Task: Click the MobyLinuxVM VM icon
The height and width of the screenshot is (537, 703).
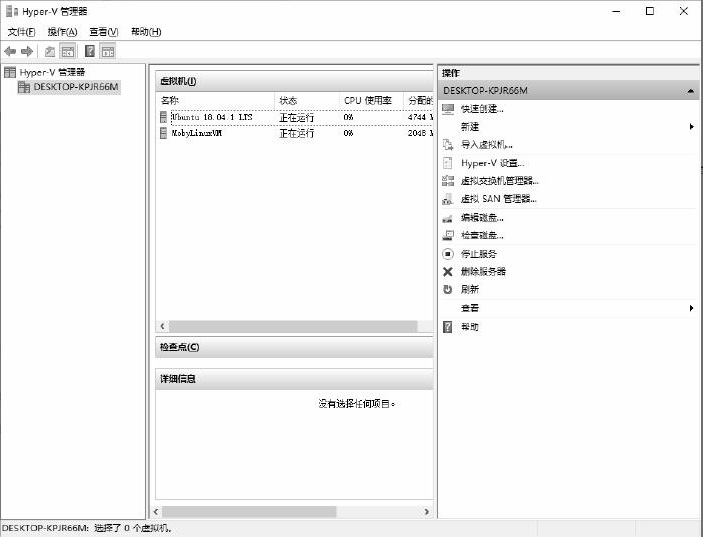Action: pyautogui.click(x=164, y=133)
